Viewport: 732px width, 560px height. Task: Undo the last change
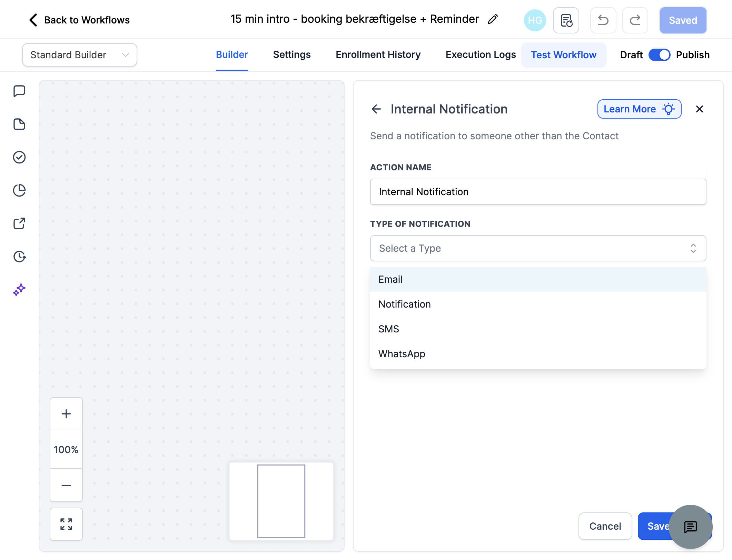603,20
